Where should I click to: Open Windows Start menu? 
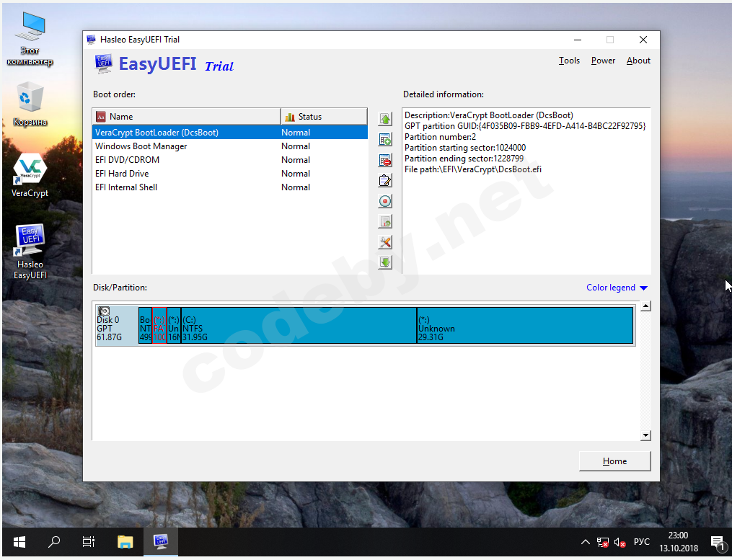(19, 542)
